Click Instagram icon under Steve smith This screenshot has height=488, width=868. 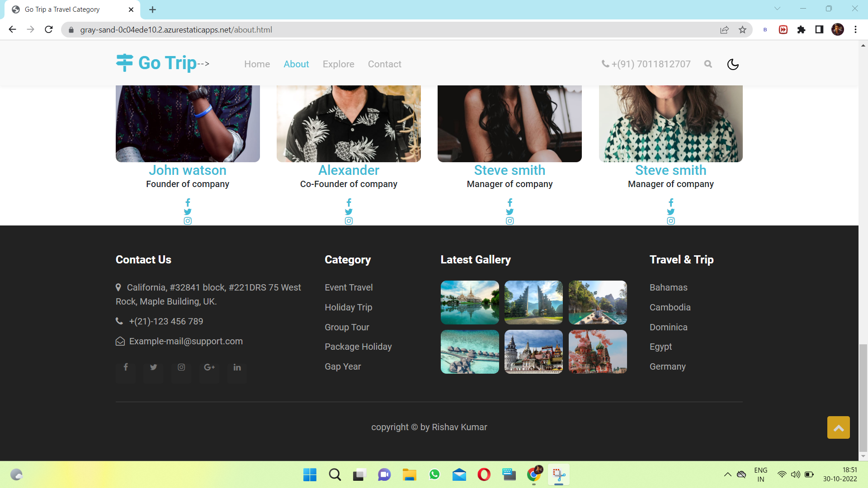pyautogui.click(x=509, y=221)
